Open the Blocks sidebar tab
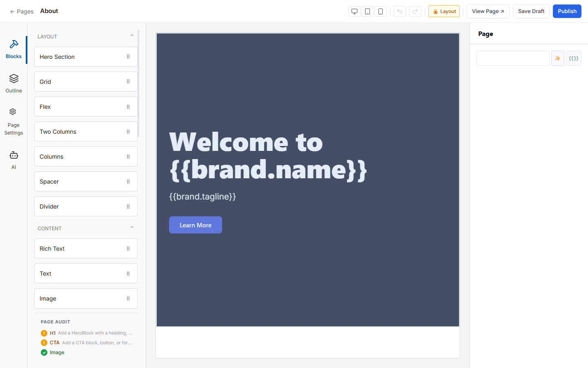588x368 pixels. [13, 49]
